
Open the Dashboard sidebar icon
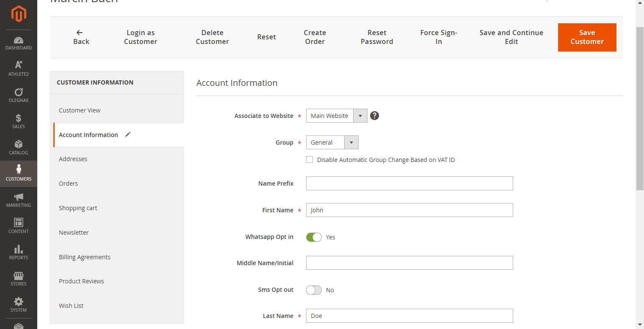pyautogui.click(x=19, y=43)
